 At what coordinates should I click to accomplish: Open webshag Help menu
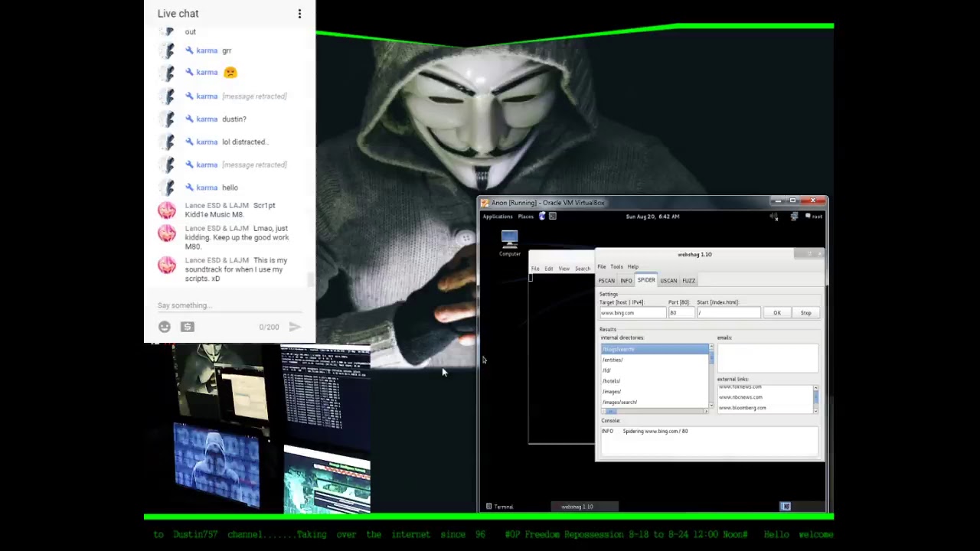[x=632, y=266]
